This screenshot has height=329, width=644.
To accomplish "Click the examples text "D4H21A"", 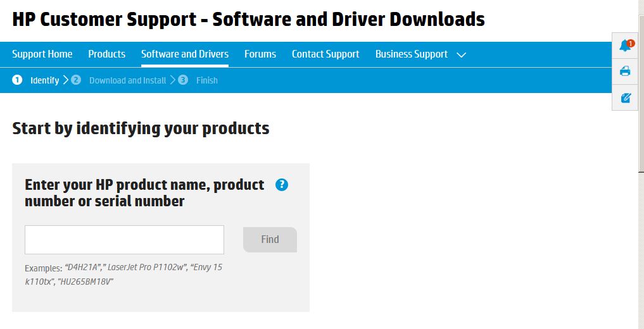I will point(84,268).
